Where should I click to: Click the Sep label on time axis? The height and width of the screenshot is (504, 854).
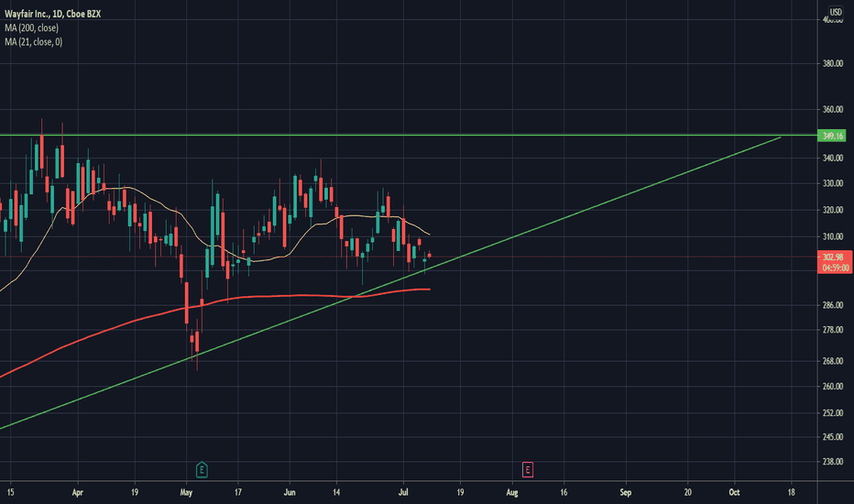tap(625, 493)
